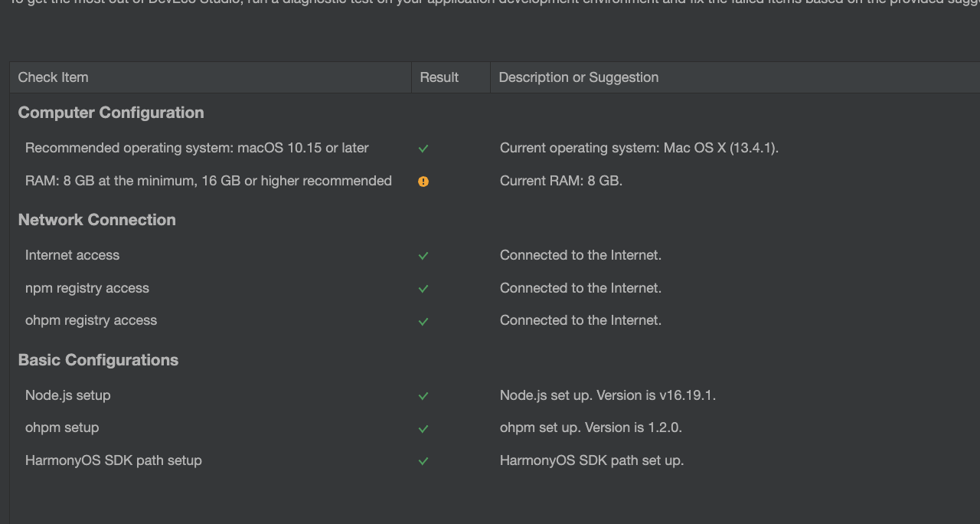Click the HarmonyOS SDK path setup checkmark
980x524 pixels.
pos(423,461)
